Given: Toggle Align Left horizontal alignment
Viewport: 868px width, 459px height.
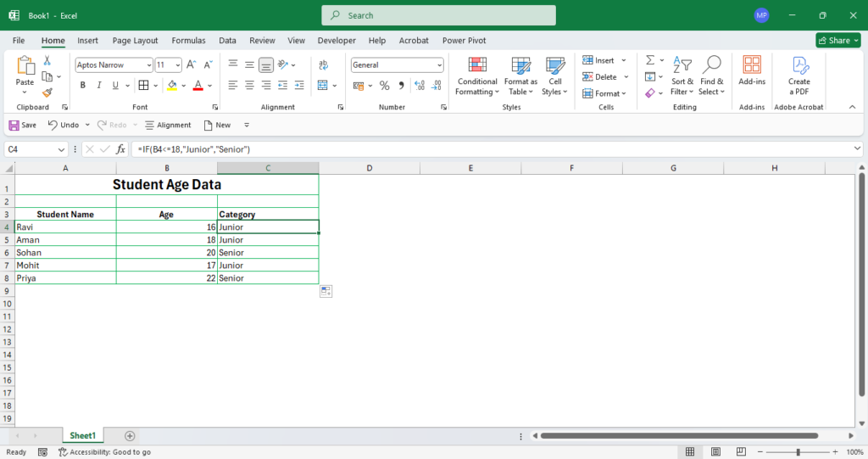Looking at the screenshot, I should point(233,86).
